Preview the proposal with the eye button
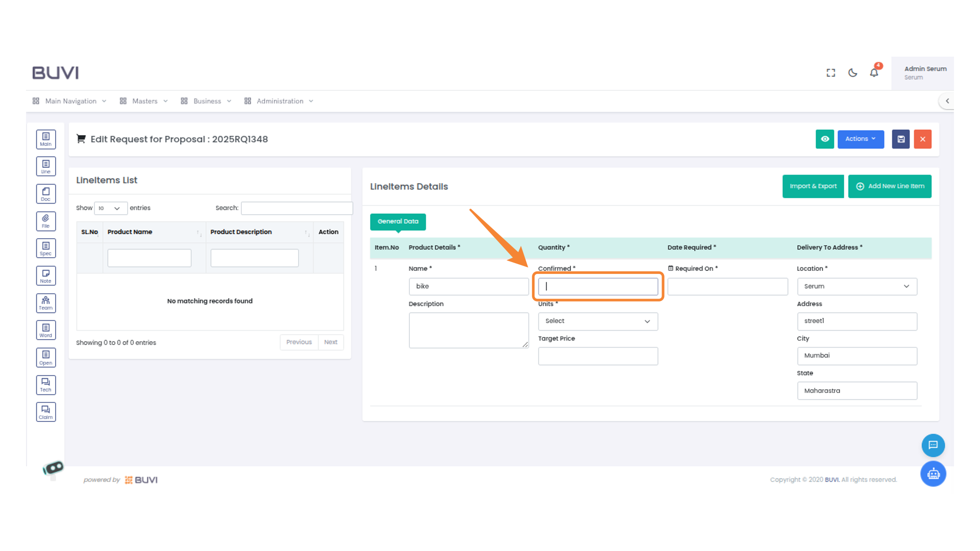The width and height of the screenshot is (980, 551). pos(825,139)
